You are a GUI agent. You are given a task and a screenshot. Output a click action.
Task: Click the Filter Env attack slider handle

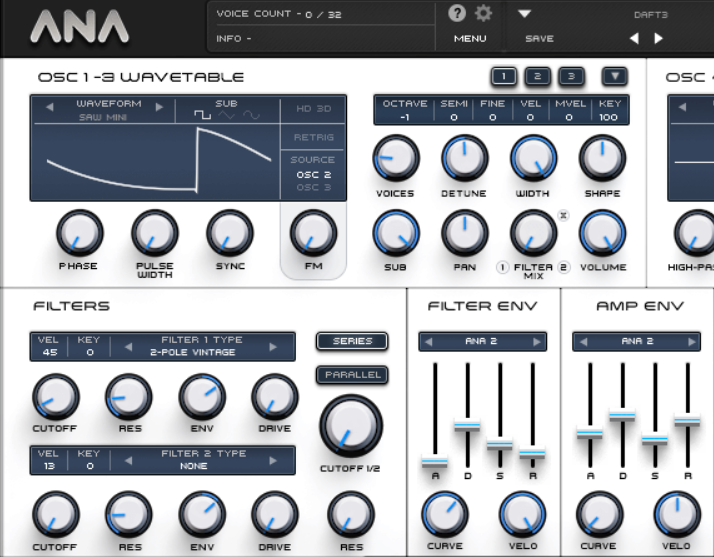435,462
